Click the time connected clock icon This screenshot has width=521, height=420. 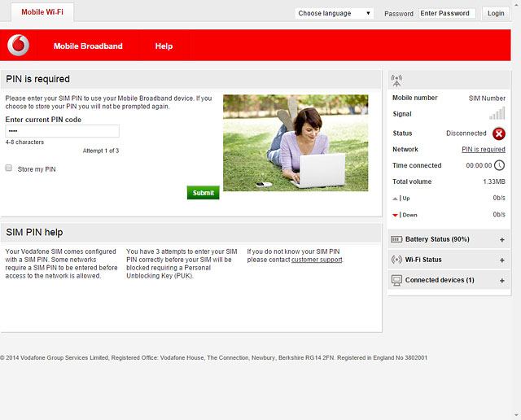[x=499, y=165]
